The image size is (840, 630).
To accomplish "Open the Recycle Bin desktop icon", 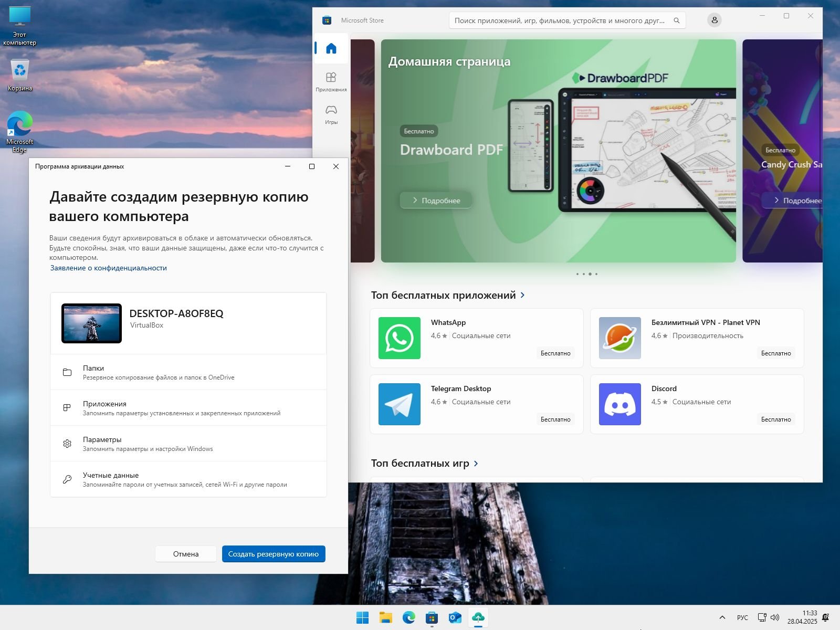I will click(20, 75).
